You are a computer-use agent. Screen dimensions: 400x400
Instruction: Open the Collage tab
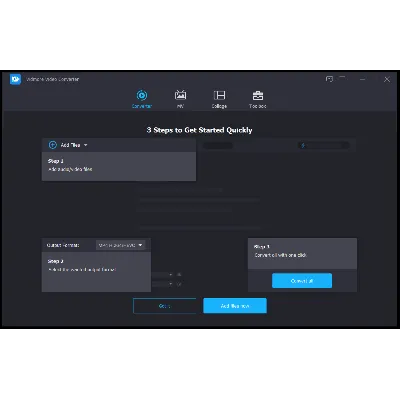219,99
